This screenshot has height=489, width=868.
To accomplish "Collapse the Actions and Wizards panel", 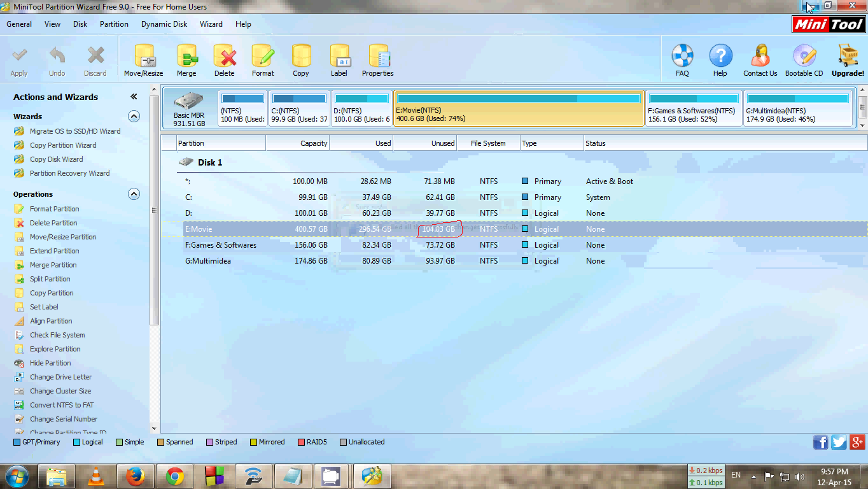I will pos(134,97).
